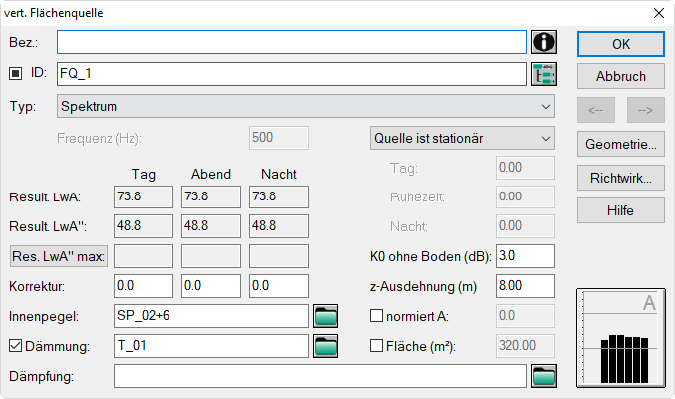
Task: Click the Result. LwA Tag value 73.8
Action: point(143,197)
